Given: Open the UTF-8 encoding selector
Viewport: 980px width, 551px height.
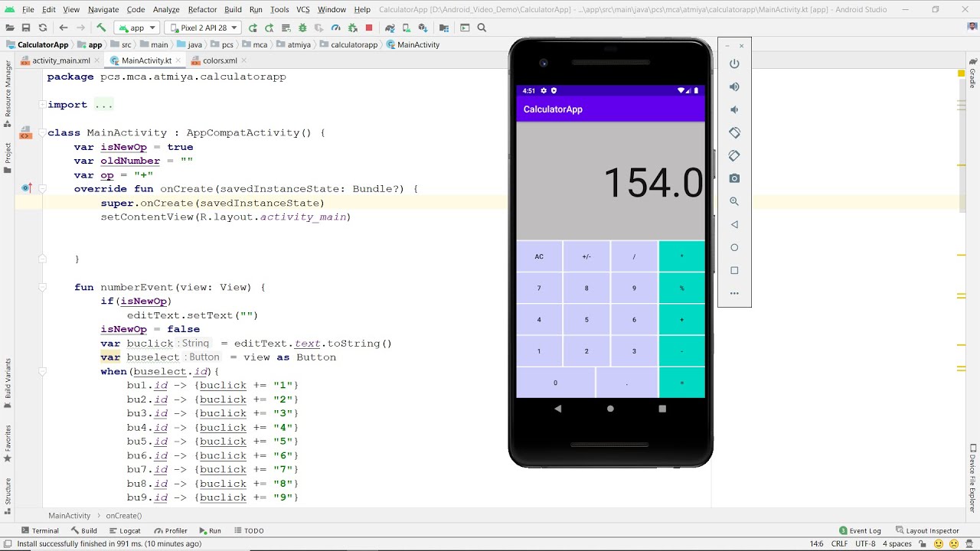Looking at the screenshot, I should pos(865,543).
